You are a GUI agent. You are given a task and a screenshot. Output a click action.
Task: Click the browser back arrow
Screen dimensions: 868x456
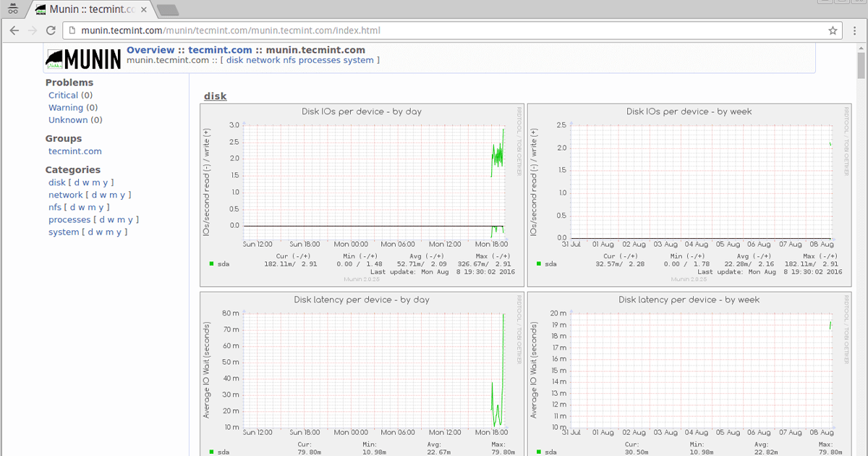(x=14, y=30)
